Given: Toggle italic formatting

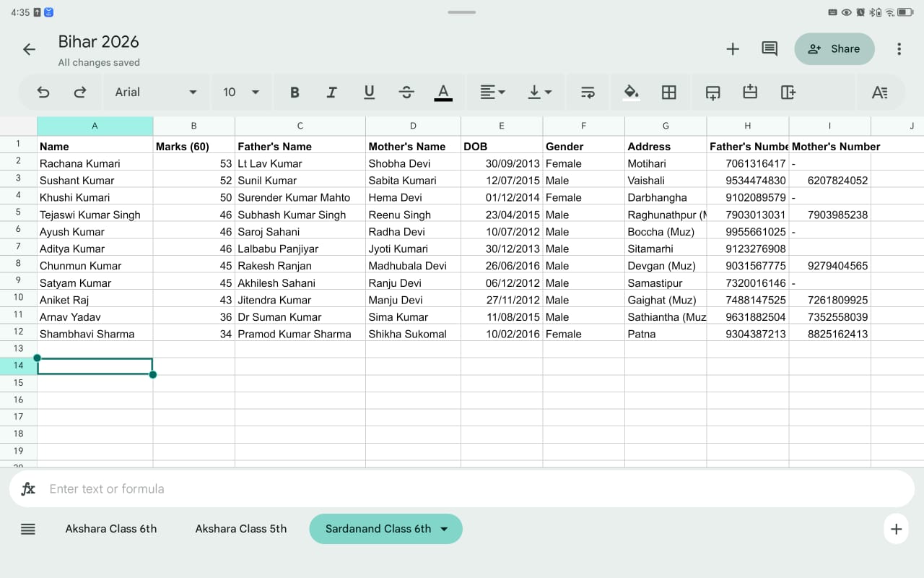Looking at the screenshot, I should [x=331, y=92].
